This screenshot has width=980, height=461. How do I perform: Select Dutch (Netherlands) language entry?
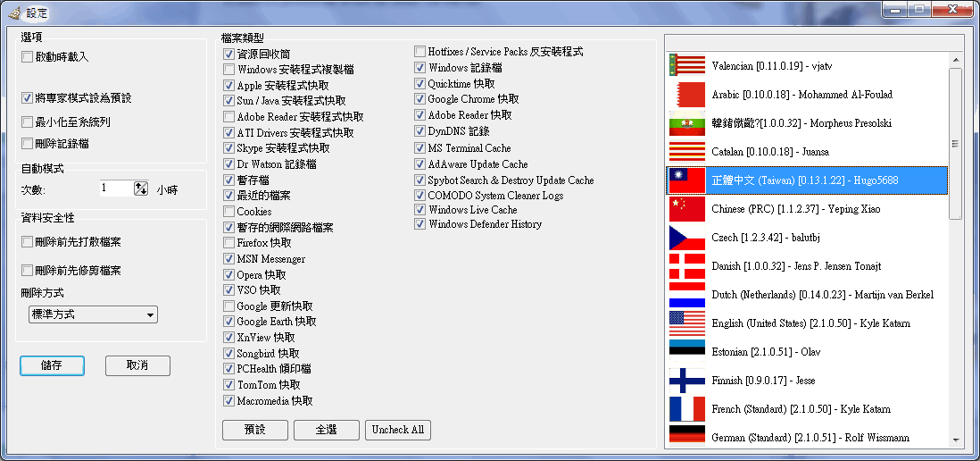click(808, 295)
